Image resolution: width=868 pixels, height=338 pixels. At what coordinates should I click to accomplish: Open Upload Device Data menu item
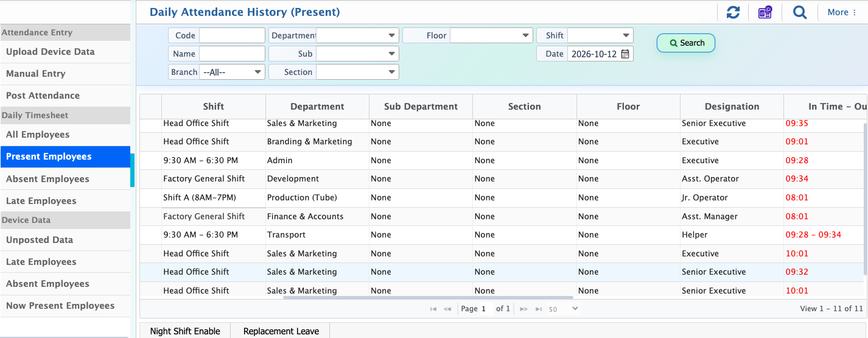[x=65, y=52]
